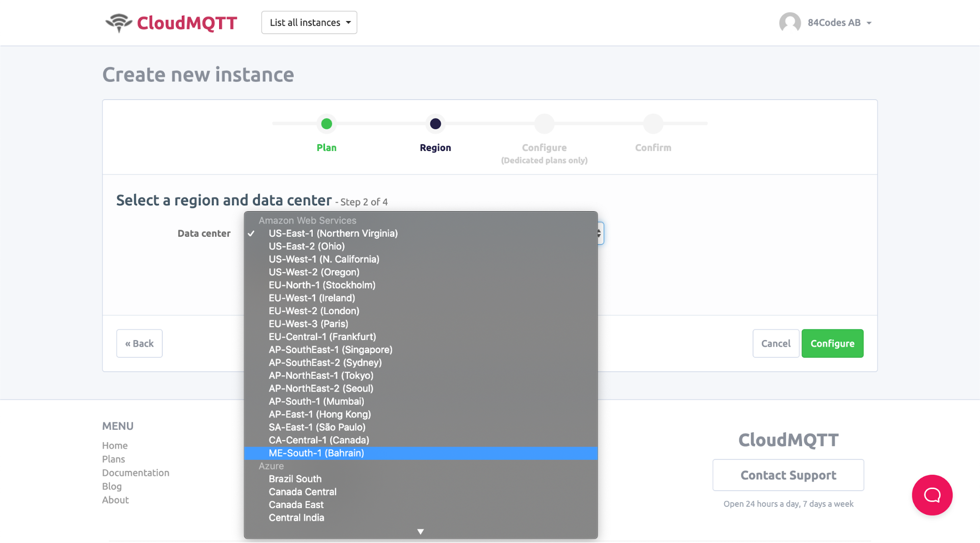Open the Home footer link

(x=115, y=445)
